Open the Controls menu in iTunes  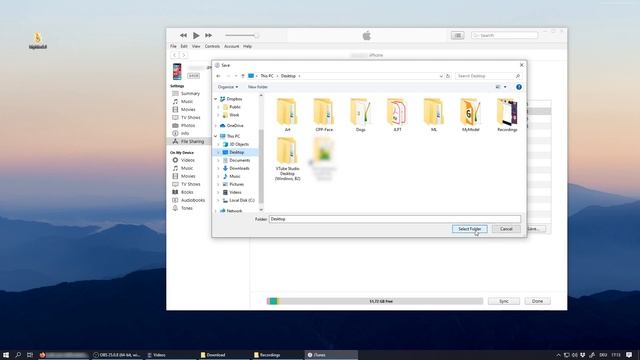tap(212, 47)
